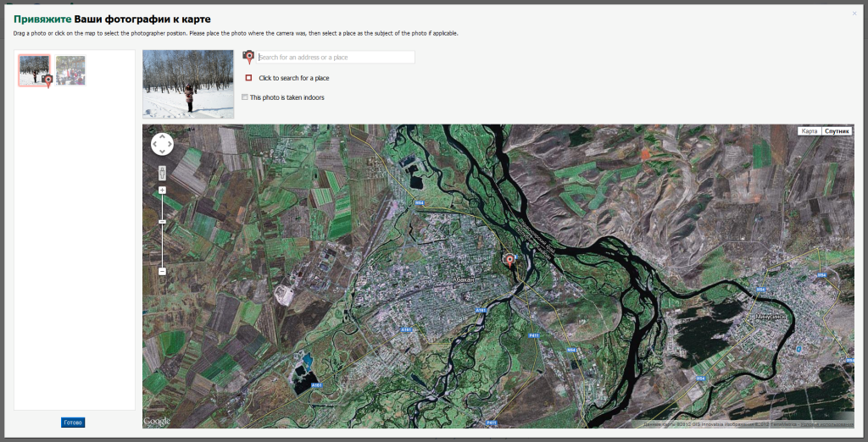Click the zoom slider handle
868x442 pixels.
(x=162, y=222)
